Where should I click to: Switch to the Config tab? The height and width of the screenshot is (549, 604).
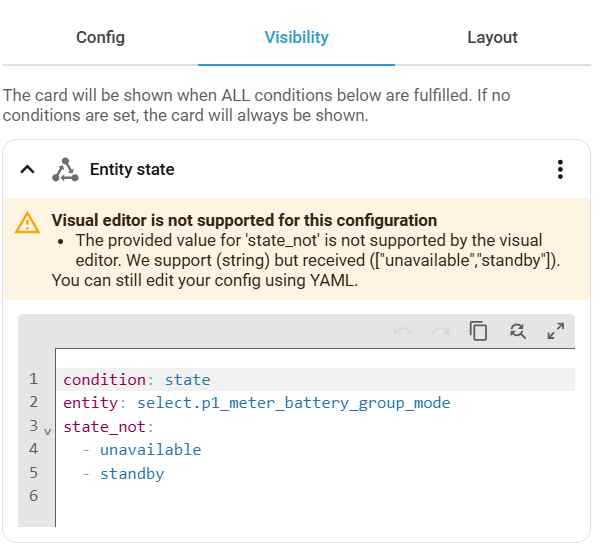pyautogui.click(x=100, y=37)
